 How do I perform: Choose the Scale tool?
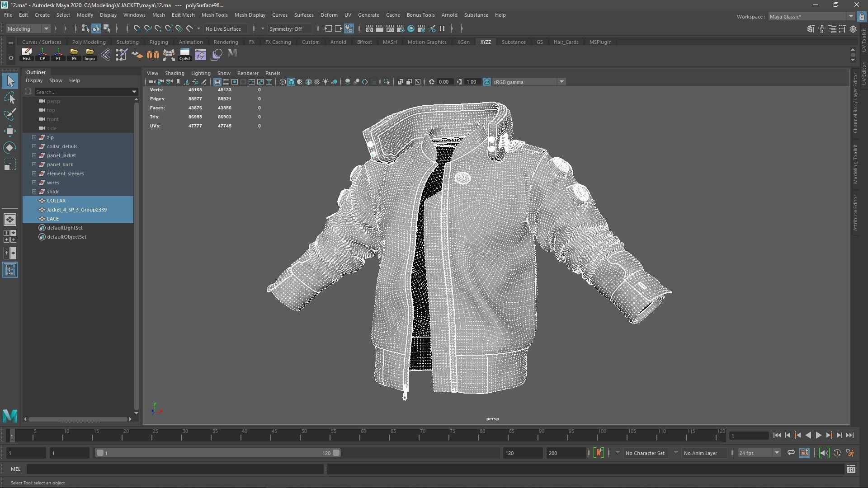pos(10,164)
